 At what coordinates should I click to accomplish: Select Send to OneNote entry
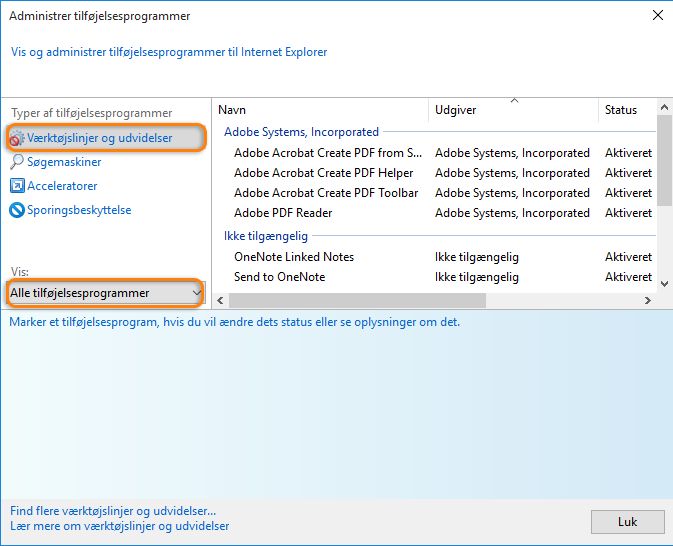(x=279, y=277)
